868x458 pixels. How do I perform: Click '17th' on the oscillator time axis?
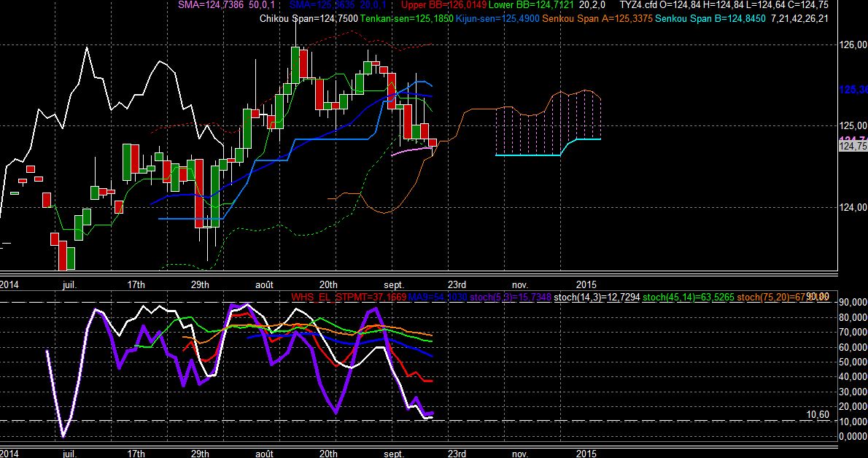tap(136, 454)
